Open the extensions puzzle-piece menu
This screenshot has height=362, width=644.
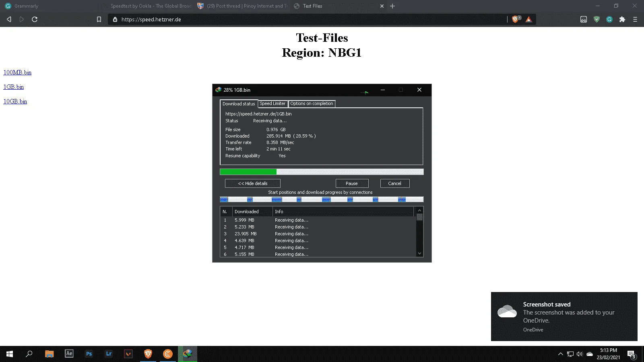tap(622, 19)
